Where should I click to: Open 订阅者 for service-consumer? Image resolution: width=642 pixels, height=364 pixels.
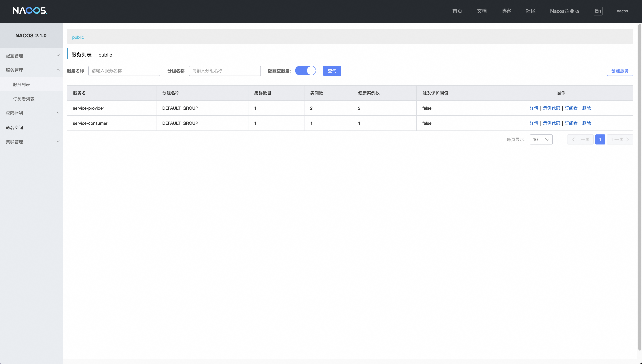[x=571, y=123]
